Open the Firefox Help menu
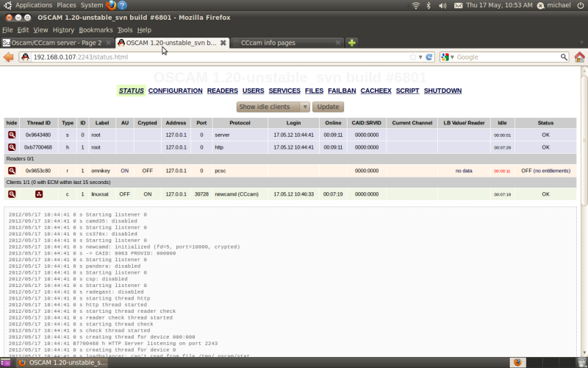This screenshot has height=368, width=588. click(144, 30)
